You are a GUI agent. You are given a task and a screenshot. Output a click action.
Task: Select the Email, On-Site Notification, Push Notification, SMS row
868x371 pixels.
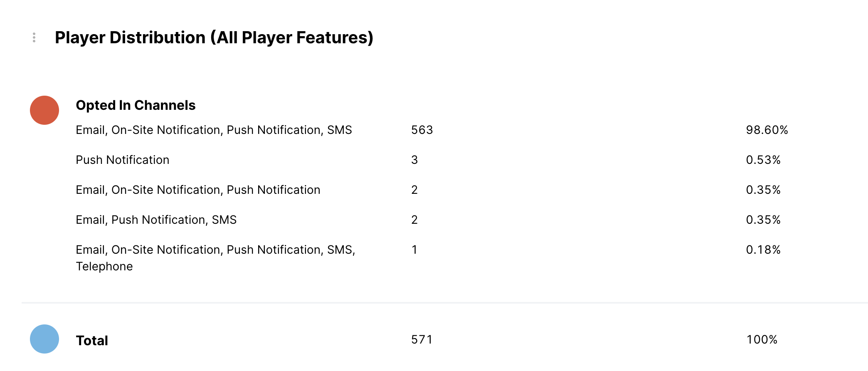click(x=214, y=130)
